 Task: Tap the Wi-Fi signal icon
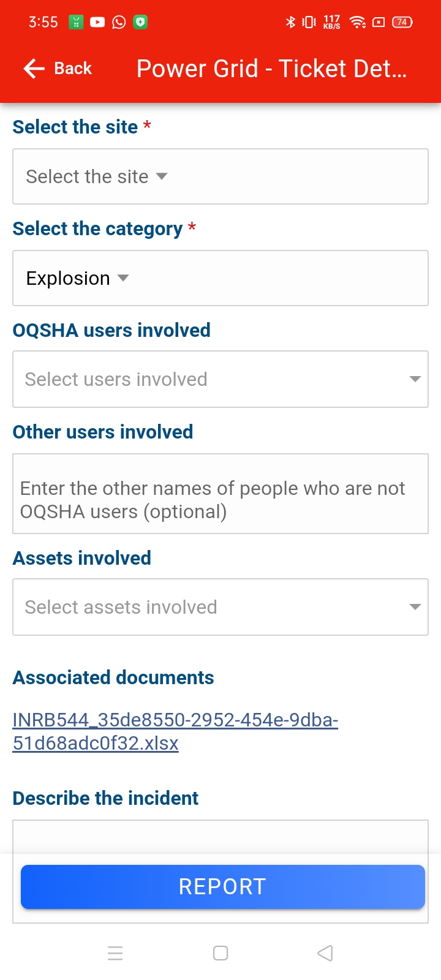pyautogui.click(x=357, y=22)
